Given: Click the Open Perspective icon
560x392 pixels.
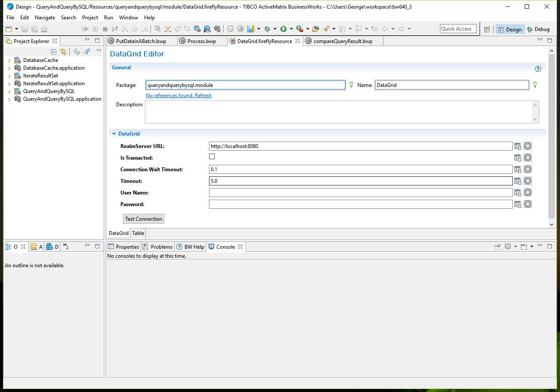Looking at the screenshot, I should [487, 29].
